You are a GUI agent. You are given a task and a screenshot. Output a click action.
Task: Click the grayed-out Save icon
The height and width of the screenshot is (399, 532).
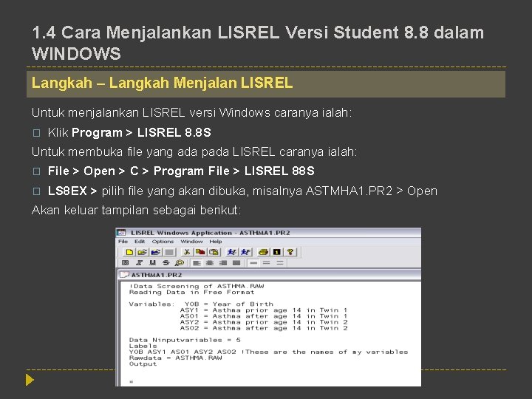pos(169,252)
